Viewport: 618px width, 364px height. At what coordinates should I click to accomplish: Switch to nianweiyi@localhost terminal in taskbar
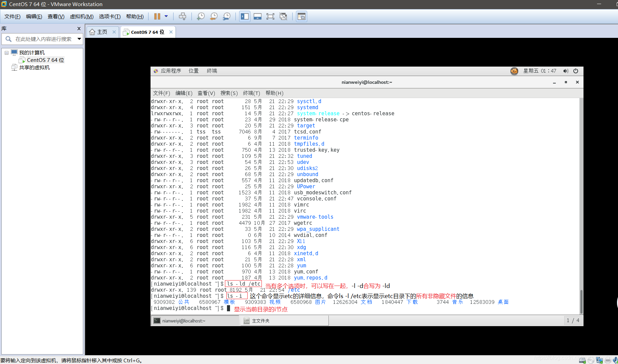195,321
